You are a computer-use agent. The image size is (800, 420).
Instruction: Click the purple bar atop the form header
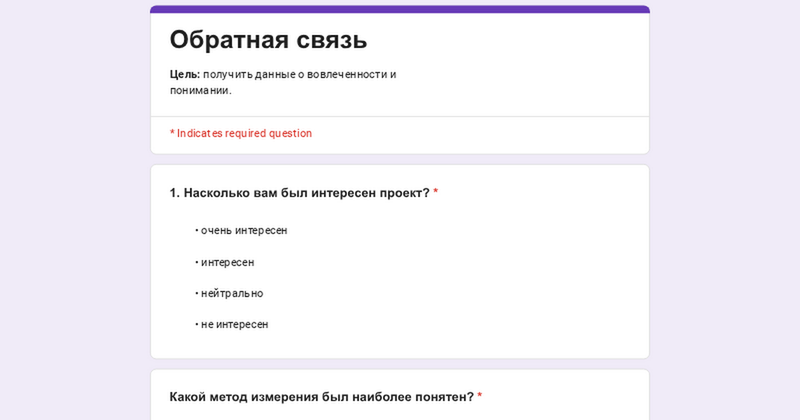(x=400, y=9)
